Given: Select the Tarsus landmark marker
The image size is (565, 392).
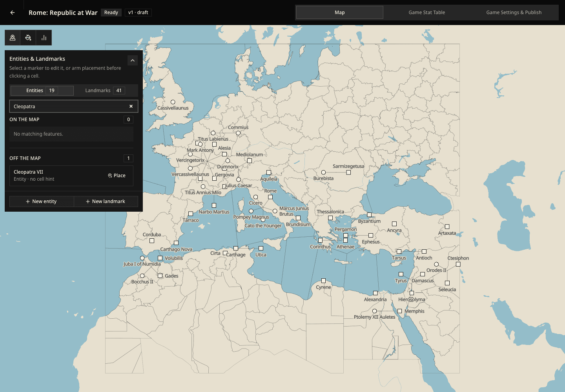Looking at the screenshot, I should pos(399,252).
